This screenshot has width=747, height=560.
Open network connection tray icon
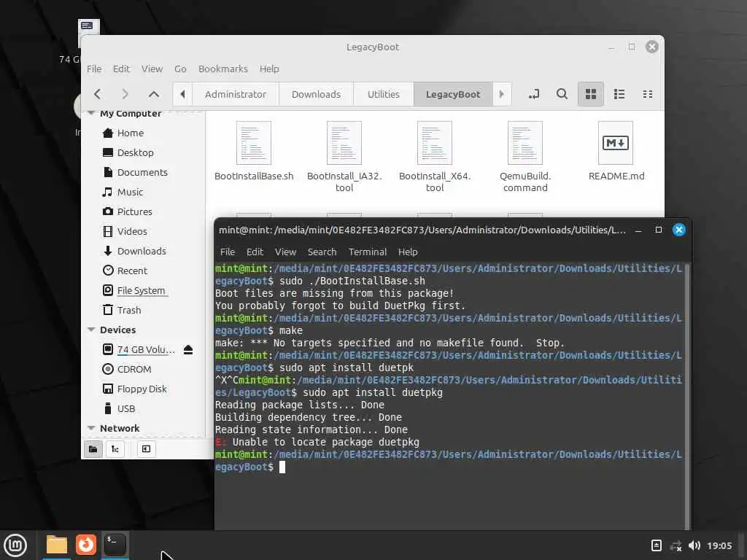[x=676, y=545]
